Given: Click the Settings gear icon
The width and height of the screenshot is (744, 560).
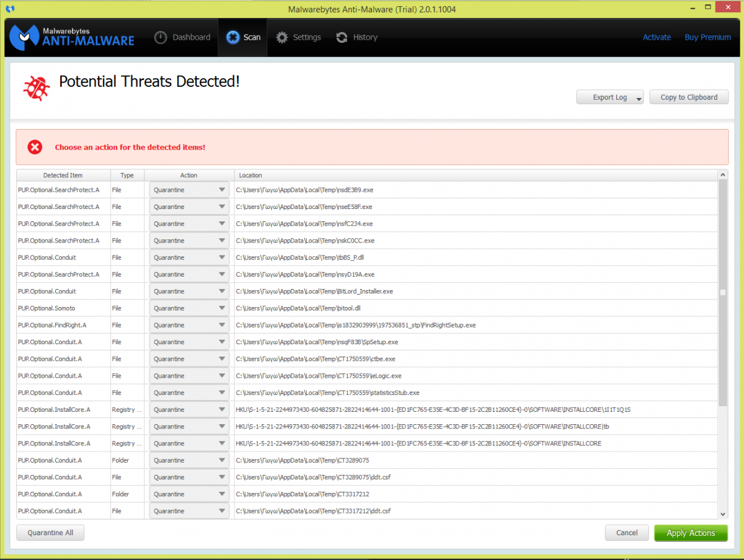Looking at the screenshot, I should click(x=282, y=37).
